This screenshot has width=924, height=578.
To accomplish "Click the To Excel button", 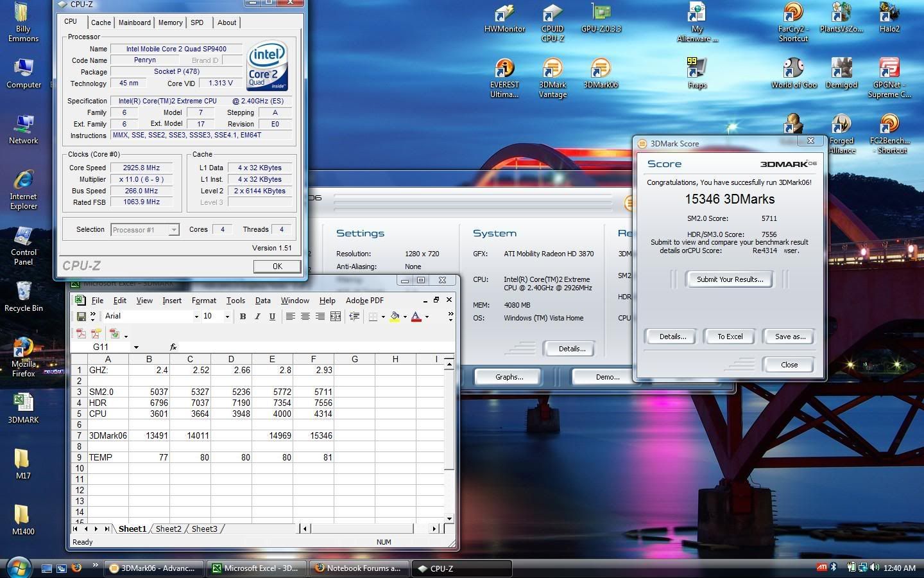I will pos(730,337).
